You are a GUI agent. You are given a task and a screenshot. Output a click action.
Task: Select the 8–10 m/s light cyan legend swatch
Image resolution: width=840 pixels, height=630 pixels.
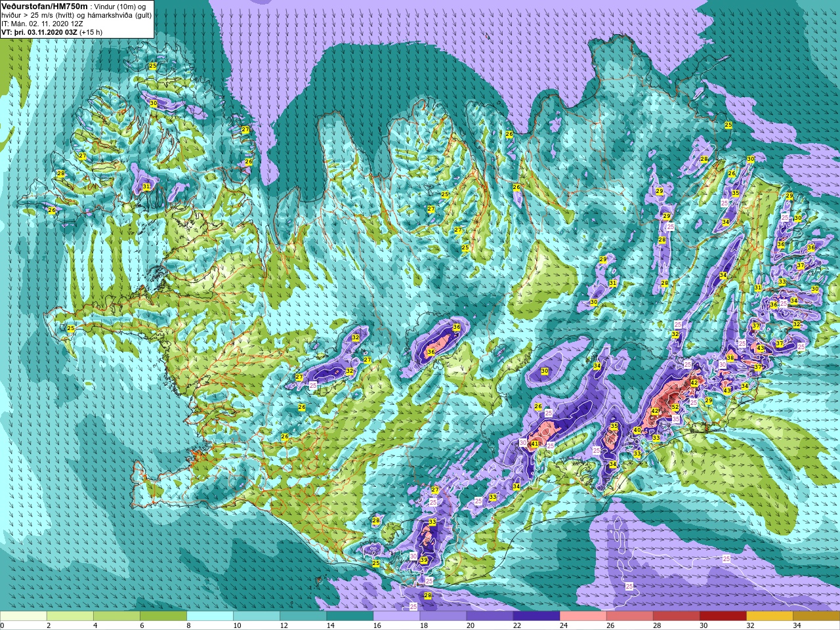(210, 616)
